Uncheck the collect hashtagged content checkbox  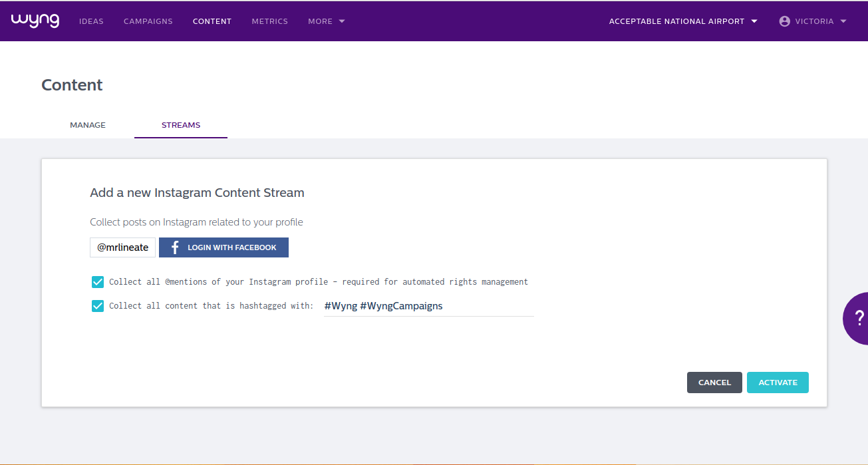tap(98, 306)
